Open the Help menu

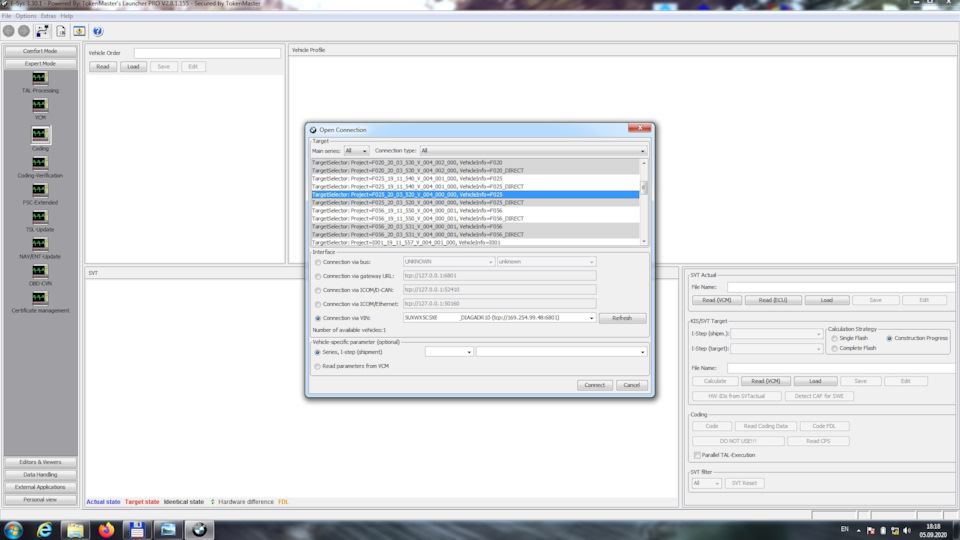point(67,16)
